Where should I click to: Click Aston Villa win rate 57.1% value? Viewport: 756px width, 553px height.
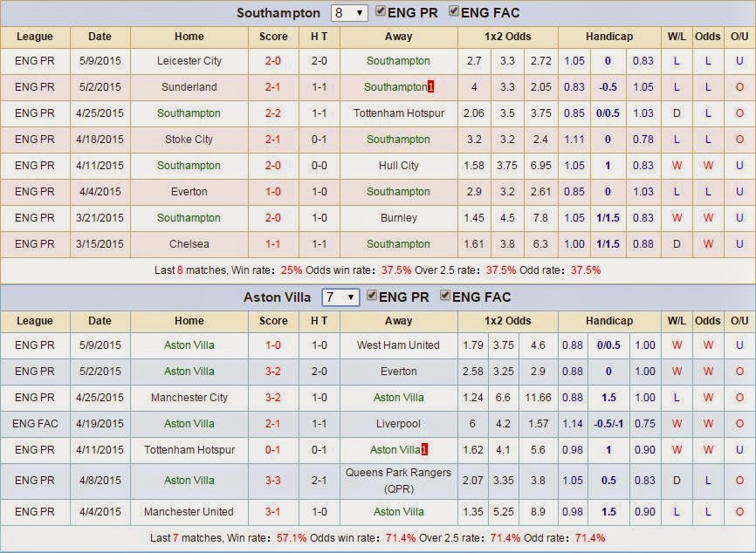(291, 537)
